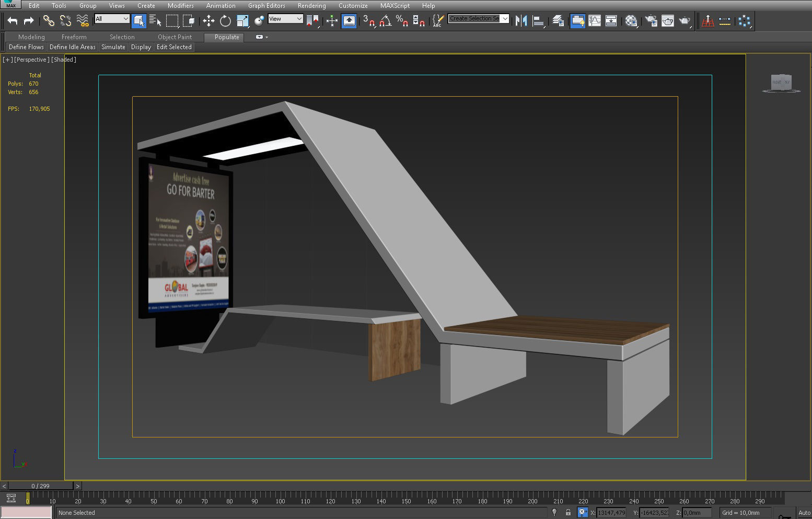
Task: Open the Render Setup icon
Action: coord(651,21)
